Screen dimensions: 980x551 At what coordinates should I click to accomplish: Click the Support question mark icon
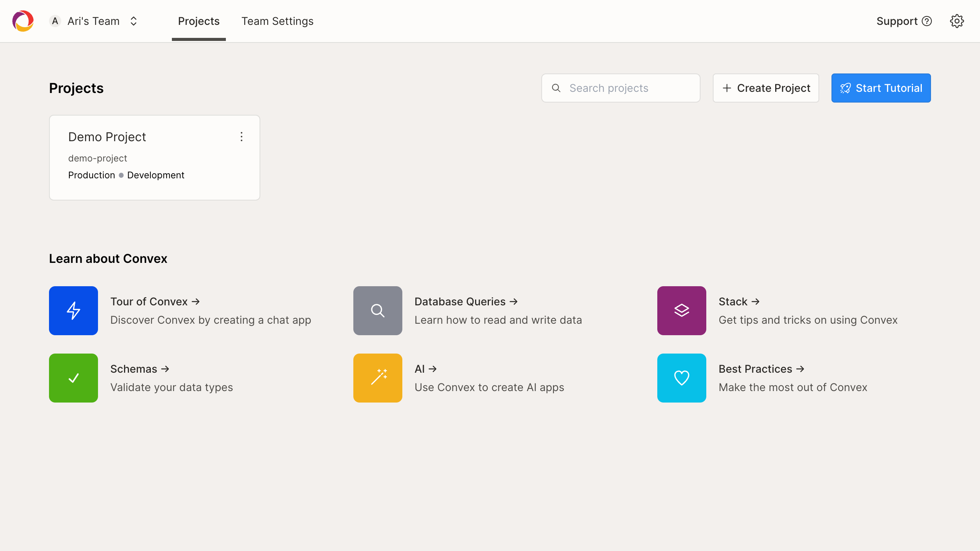pyautogui.click(x=927, y=21)
